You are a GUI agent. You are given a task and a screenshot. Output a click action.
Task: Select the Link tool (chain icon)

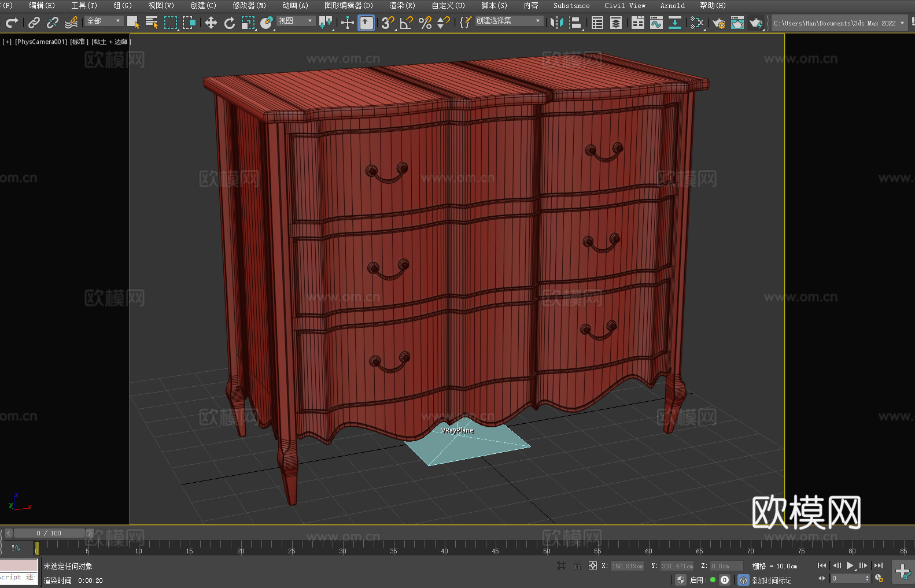[x=34, y=23]
